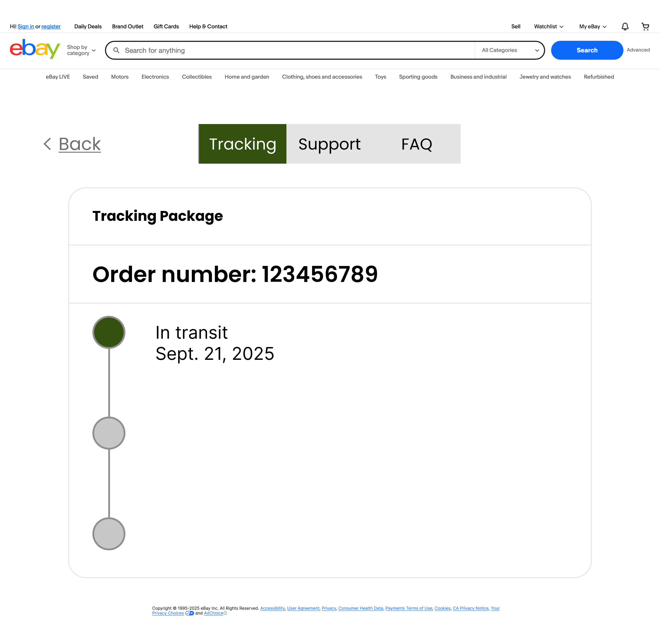
Task: Open the Electronics category menu item
Action: (155, 77)
